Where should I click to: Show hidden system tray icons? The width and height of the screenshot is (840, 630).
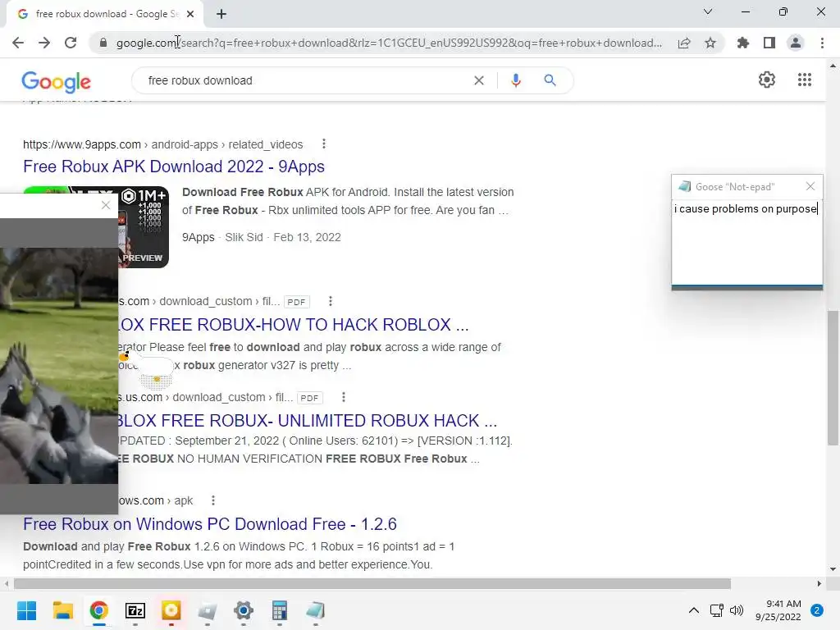694,610
